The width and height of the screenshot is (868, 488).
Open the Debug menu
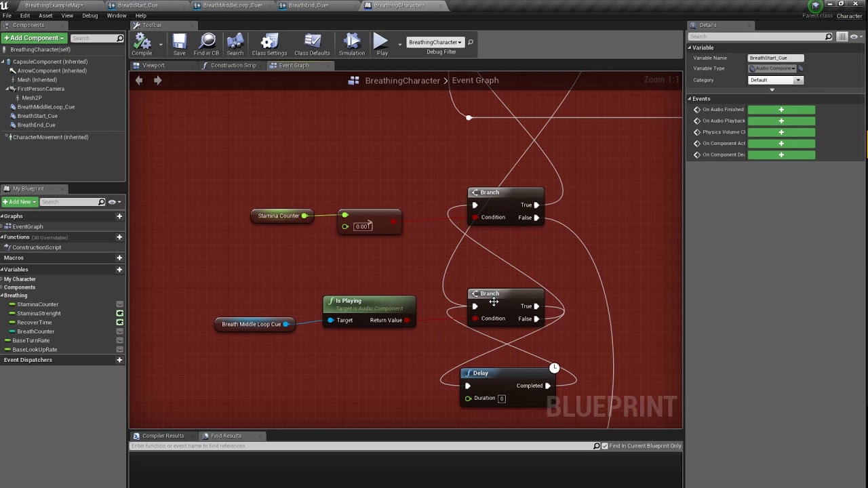(x=90, y=16)
